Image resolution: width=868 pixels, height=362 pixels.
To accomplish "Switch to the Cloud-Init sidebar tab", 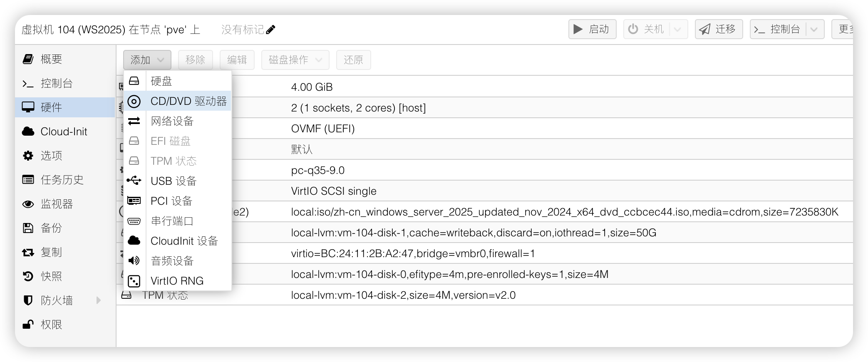I will pyautogui.click(x=64, y=131).
